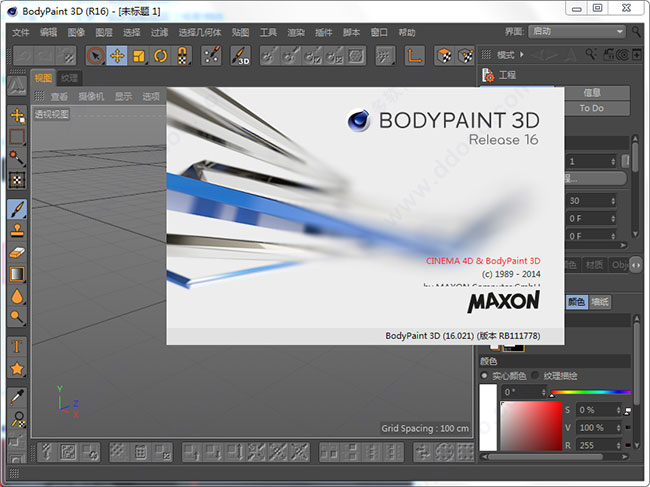Image resolution: width=650 pixels, height=487 pixels.
Task: Open the Material (材质) panel tab
Action: (x=594, y=265)
